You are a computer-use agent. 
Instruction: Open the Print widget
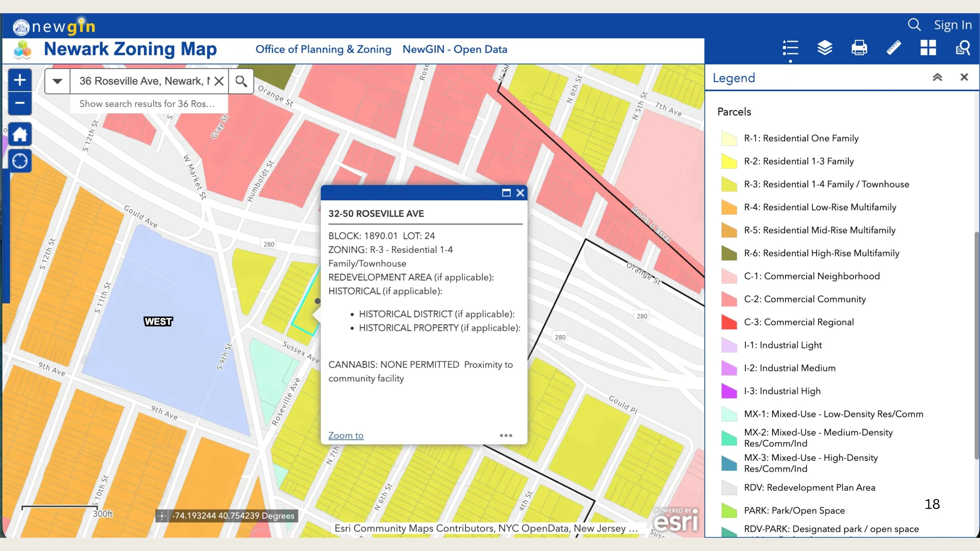pyautogui.click(x=859, y=49)
